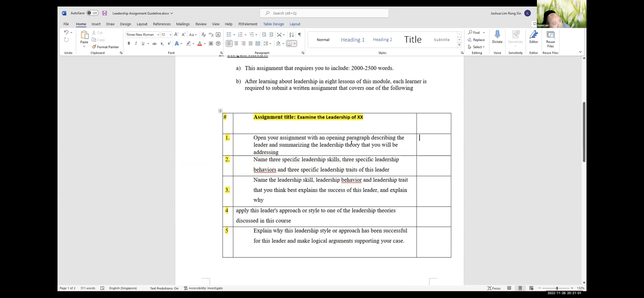Switch to the Insert tab
This screenshot has width=644, height=298.
click(96, 24)
